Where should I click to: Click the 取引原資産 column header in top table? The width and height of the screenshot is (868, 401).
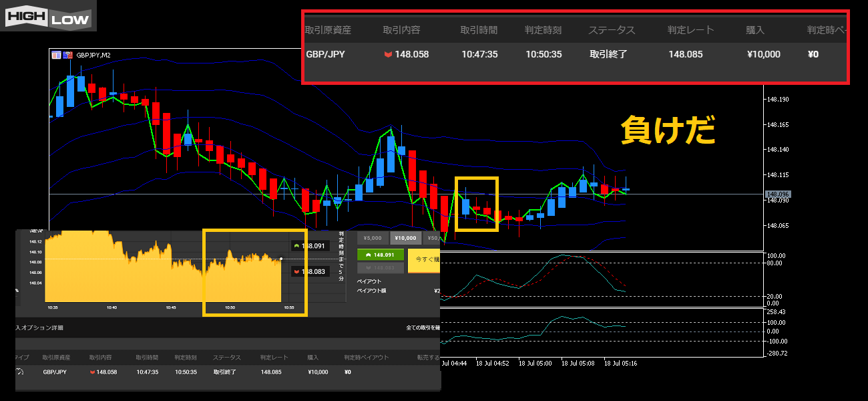[x=328, y=30]
